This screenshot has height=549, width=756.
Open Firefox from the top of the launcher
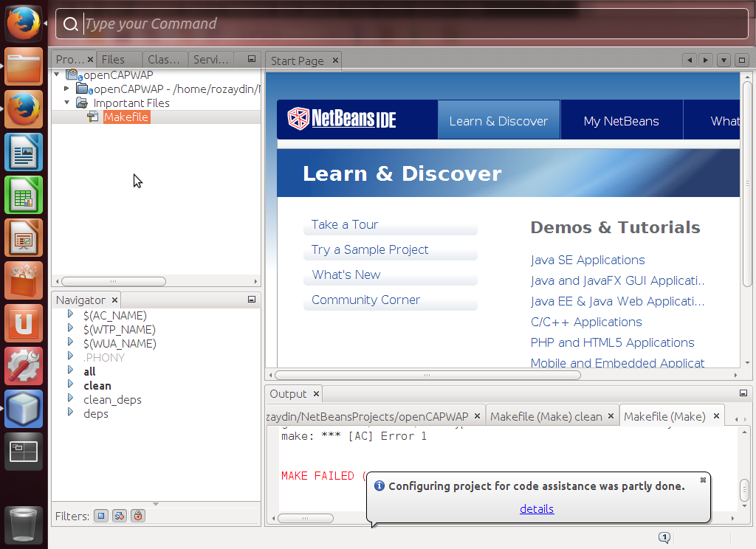click(x=23, y=23)
